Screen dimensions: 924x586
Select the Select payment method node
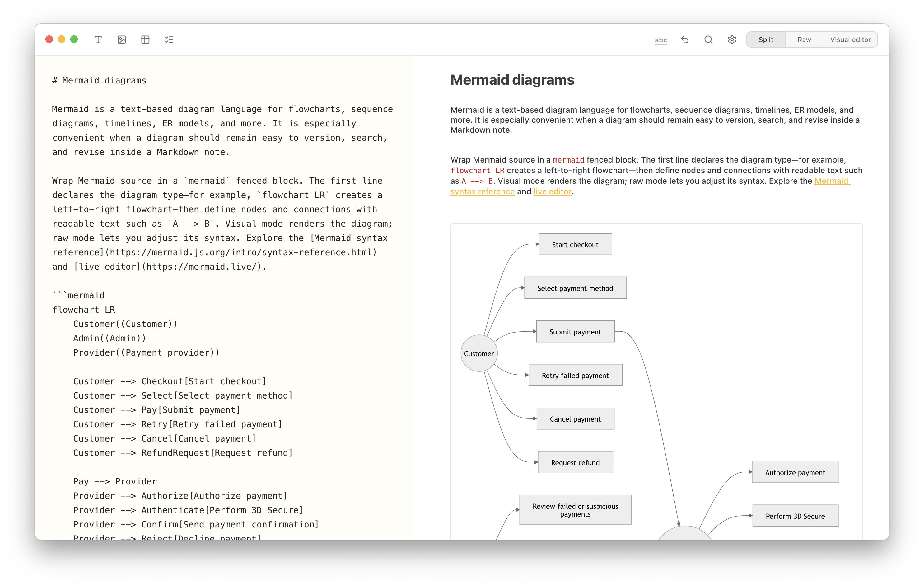coord(575,288)
